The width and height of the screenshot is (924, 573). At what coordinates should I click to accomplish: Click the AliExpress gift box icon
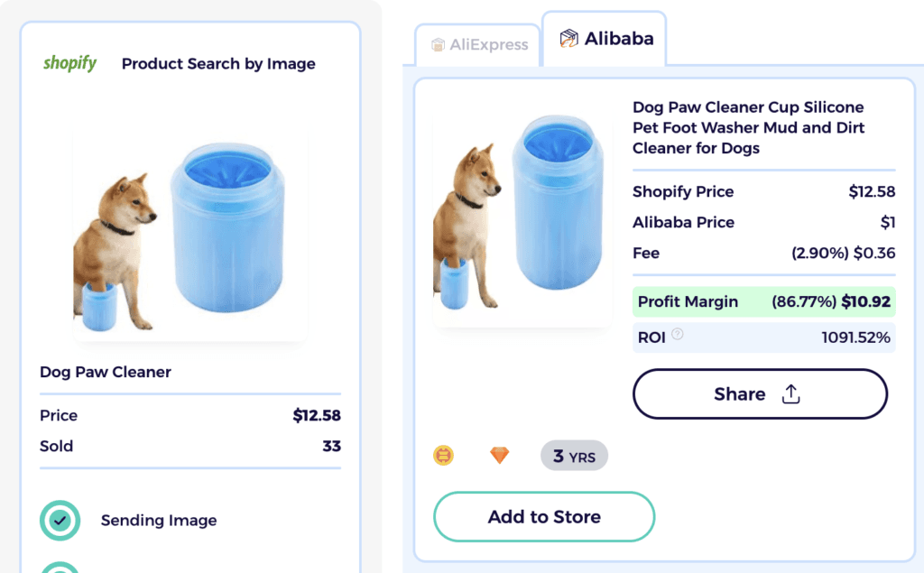point(439,44)
